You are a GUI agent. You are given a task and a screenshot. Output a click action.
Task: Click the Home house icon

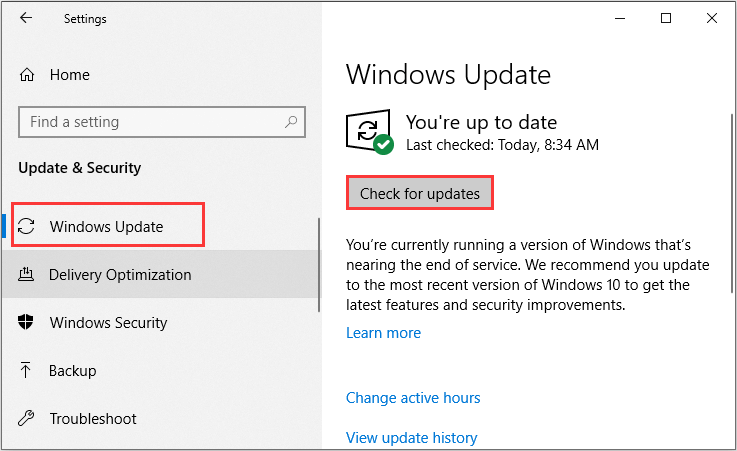(x=27, y=75)
